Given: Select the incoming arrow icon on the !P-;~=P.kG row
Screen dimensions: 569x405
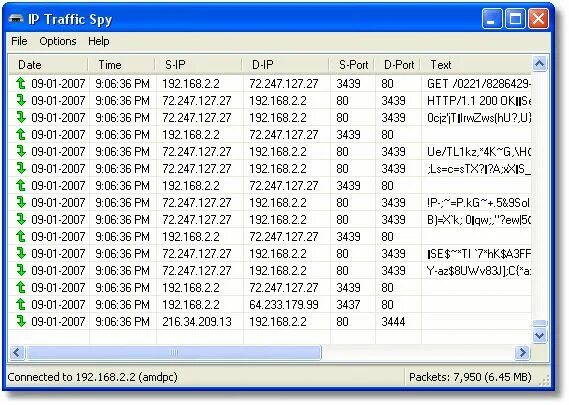Looking at the screenshot, I should (21, 202).
